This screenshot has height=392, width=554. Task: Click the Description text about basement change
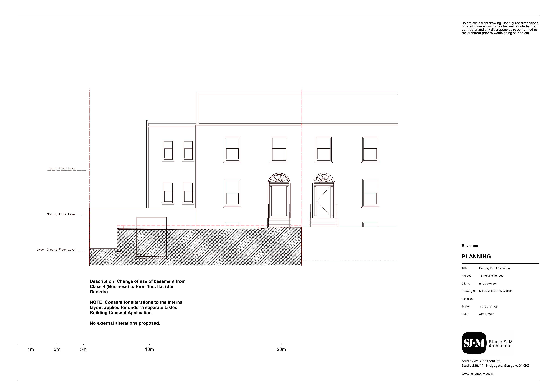(138, 286)
